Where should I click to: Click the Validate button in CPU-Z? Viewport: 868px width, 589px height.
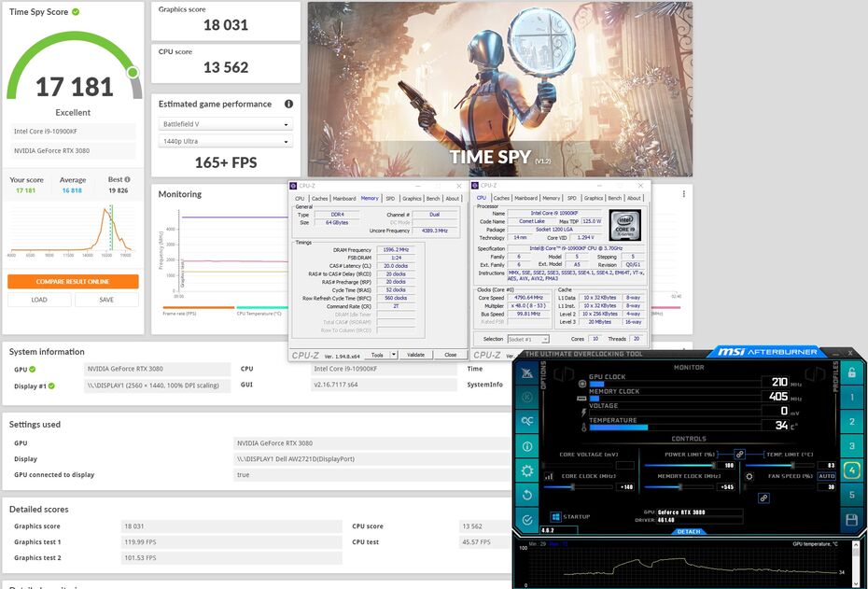[415, 355]
